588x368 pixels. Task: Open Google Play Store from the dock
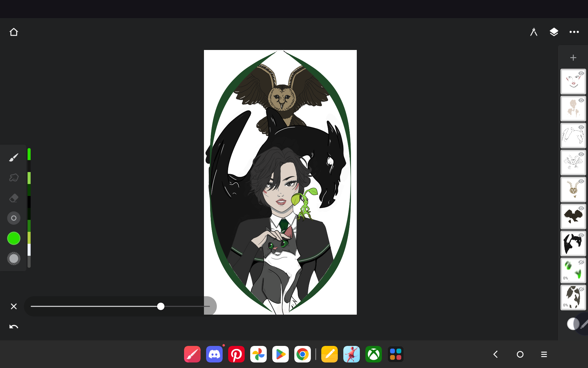point(281,354)
